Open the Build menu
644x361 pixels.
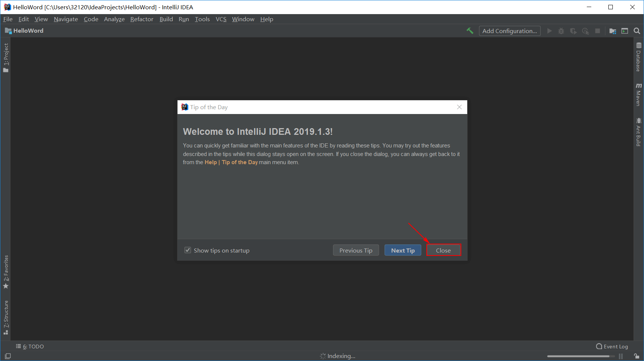[x=166, y=19]
